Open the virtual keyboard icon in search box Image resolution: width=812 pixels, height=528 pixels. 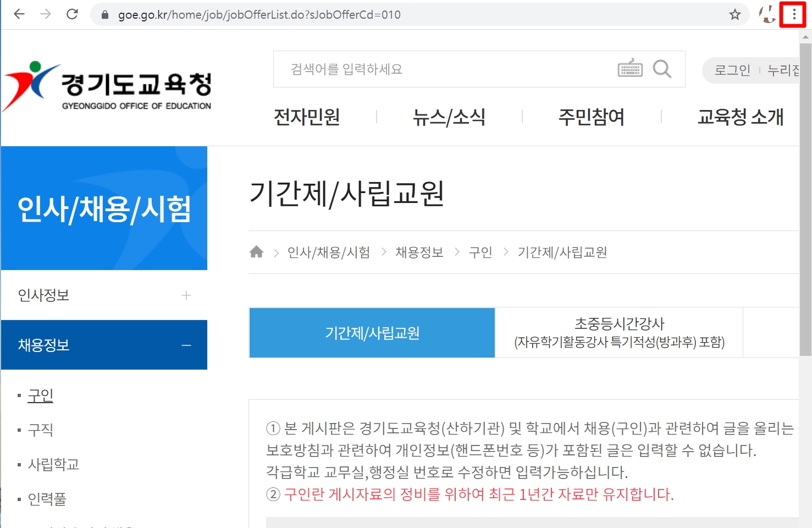(631, 68)
